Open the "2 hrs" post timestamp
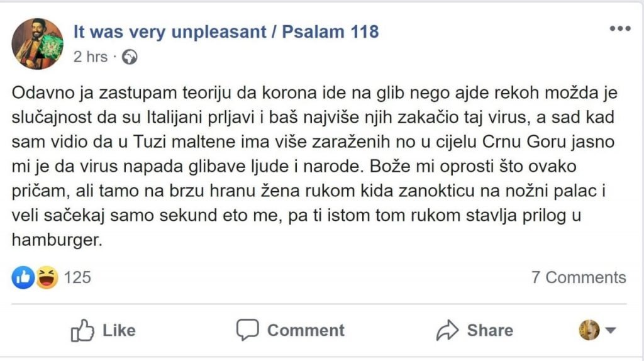 tap(91, 57)
